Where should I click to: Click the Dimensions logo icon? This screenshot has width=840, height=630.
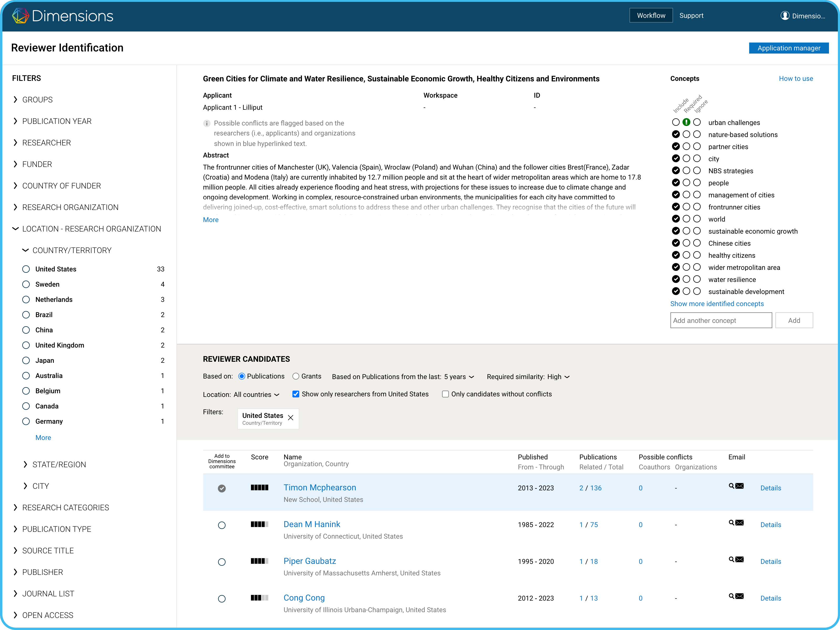20,15
